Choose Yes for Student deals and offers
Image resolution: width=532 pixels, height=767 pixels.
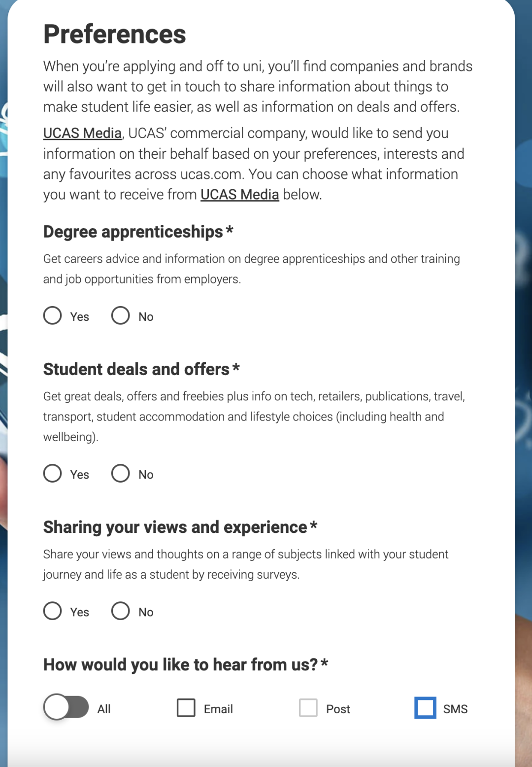53,473
